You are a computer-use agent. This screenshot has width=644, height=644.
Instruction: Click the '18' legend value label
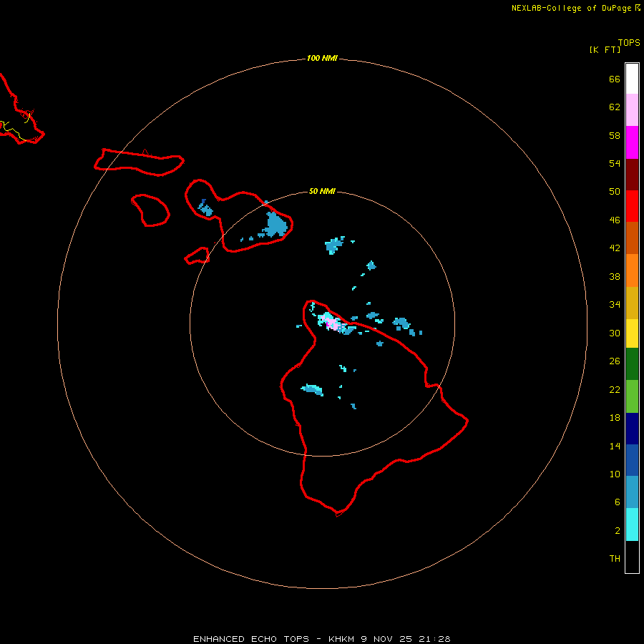point(615,418)
